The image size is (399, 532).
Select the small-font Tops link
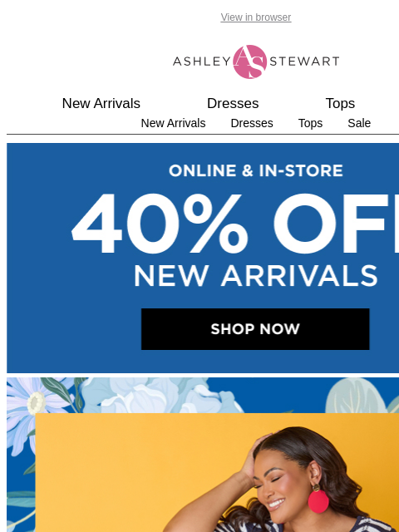310,123
